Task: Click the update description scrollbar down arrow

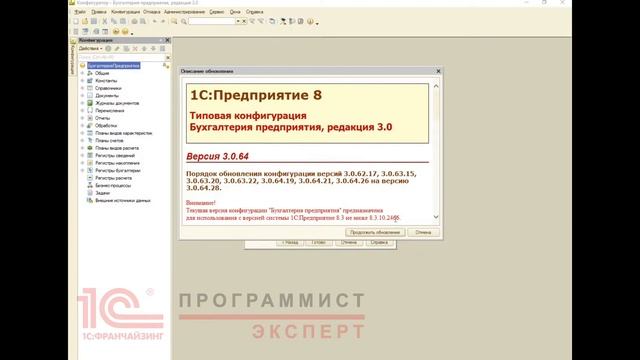Action: 436,217
